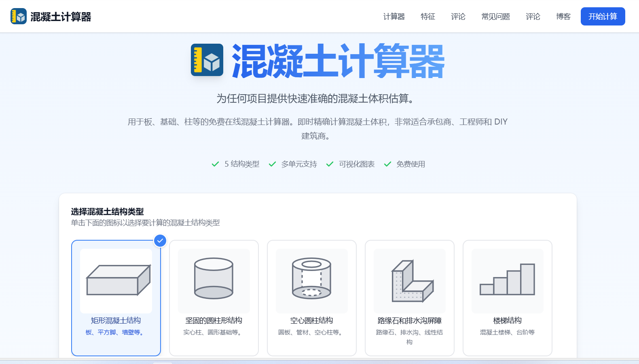Screen dimensions: 639x364
Task: Click the green check next to 5 结构类型
Action: [215, 164]
